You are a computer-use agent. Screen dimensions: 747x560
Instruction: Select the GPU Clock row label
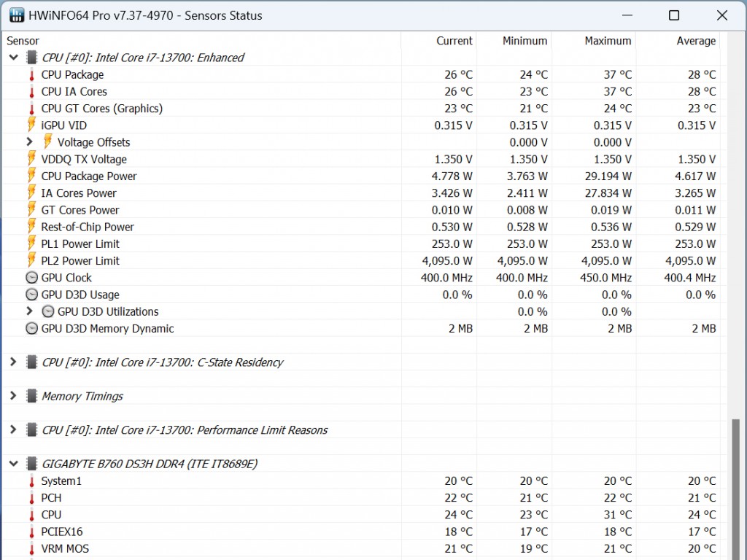[x=66, y=278]
